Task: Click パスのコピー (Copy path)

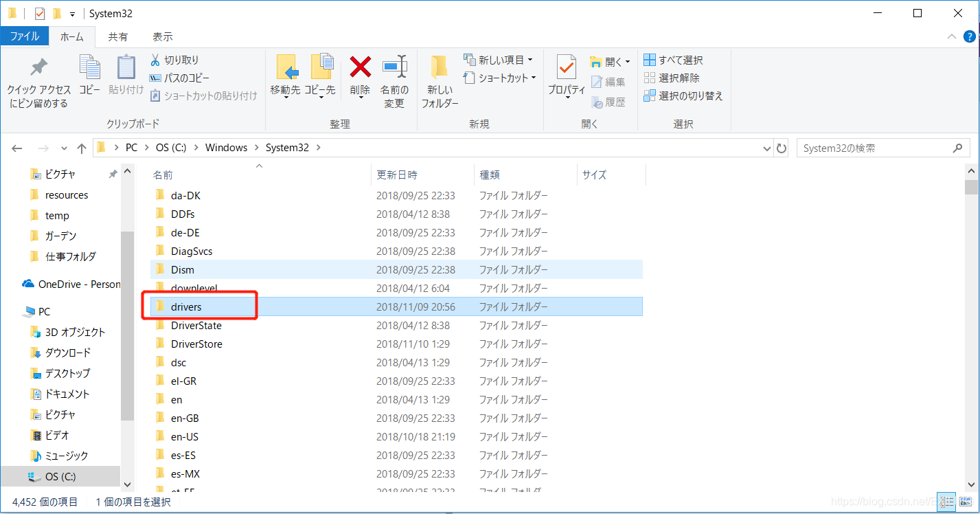Action: (x=180, y=78)
